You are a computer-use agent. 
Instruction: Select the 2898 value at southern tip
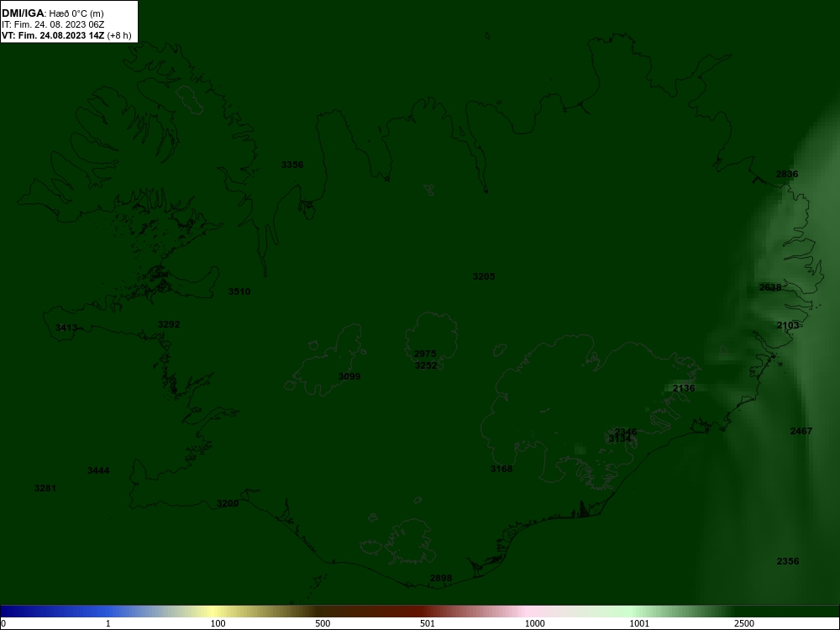[x=441, y=578]
